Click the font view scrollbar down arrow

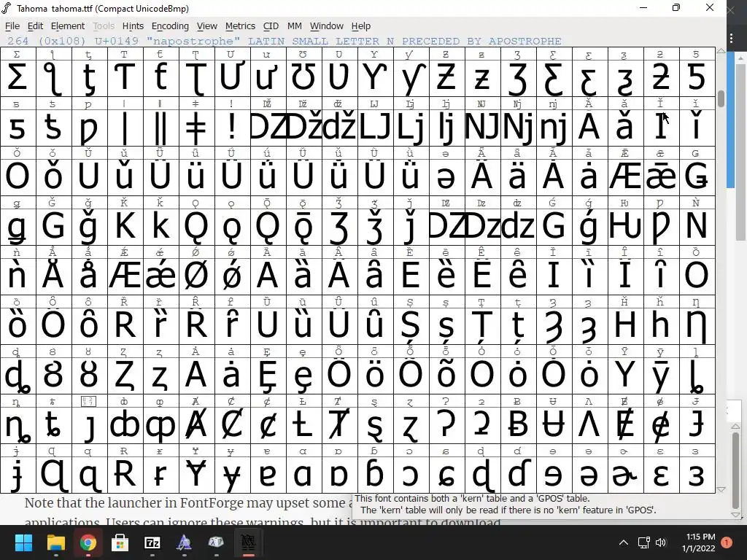721,489
